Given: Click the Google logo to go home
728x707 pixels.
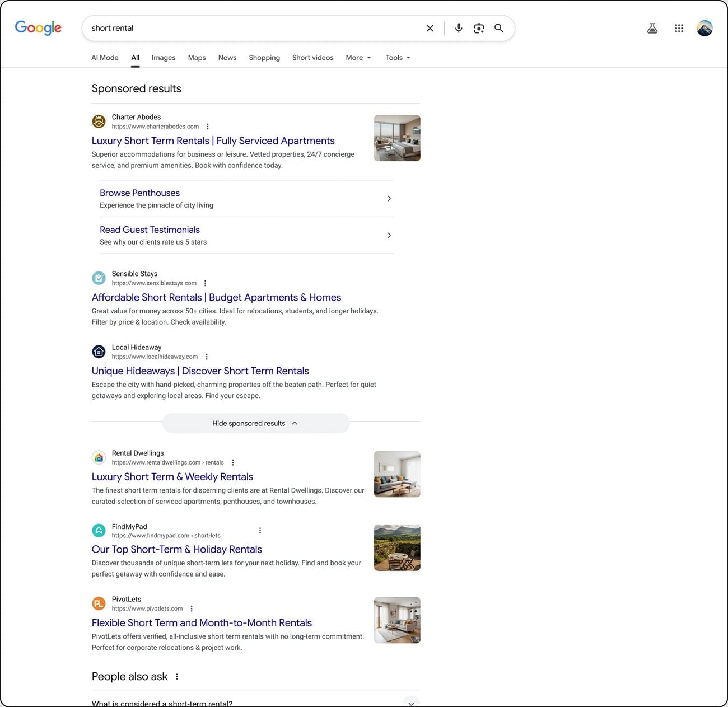Looking at the screenshot, I should (x=38, y=28).
